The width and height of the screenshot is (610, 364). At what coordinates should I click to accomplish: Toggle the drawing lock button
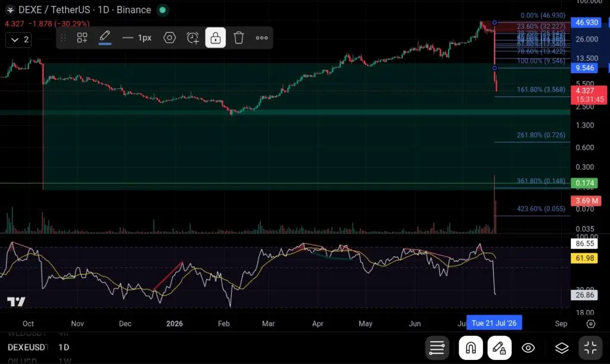(x=216, y=38)
